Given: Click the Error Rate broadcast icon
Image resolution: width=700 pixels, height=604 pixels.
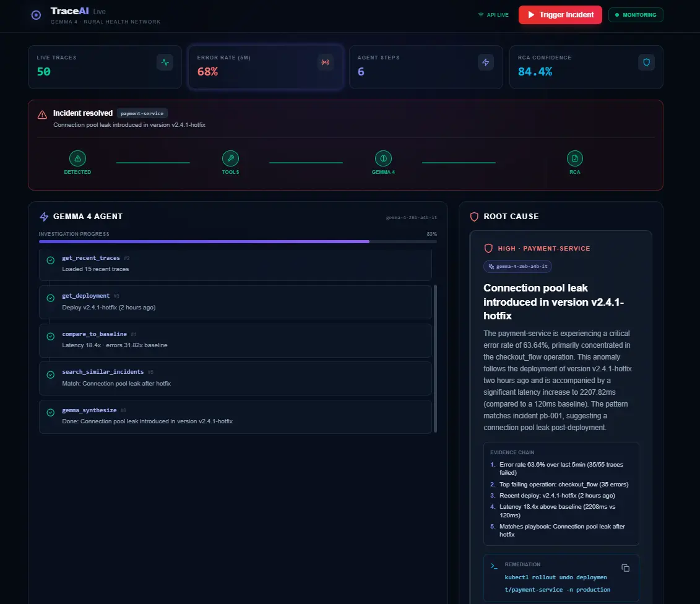Looking at the screenshot, I should (326, 63).
